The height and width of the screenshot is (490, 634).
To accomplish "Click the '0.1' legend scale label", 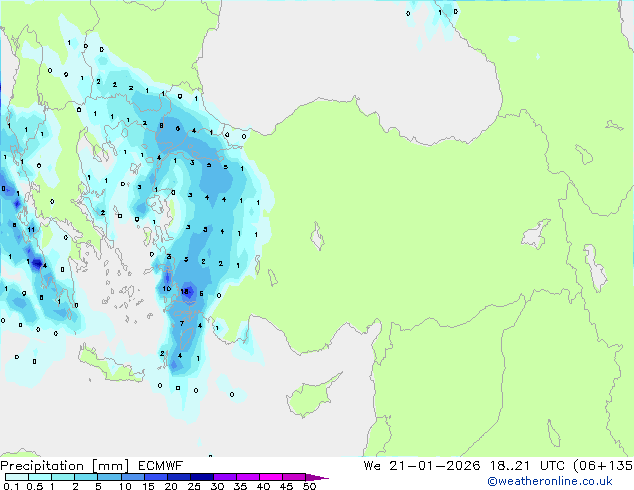I will point(11,486).
